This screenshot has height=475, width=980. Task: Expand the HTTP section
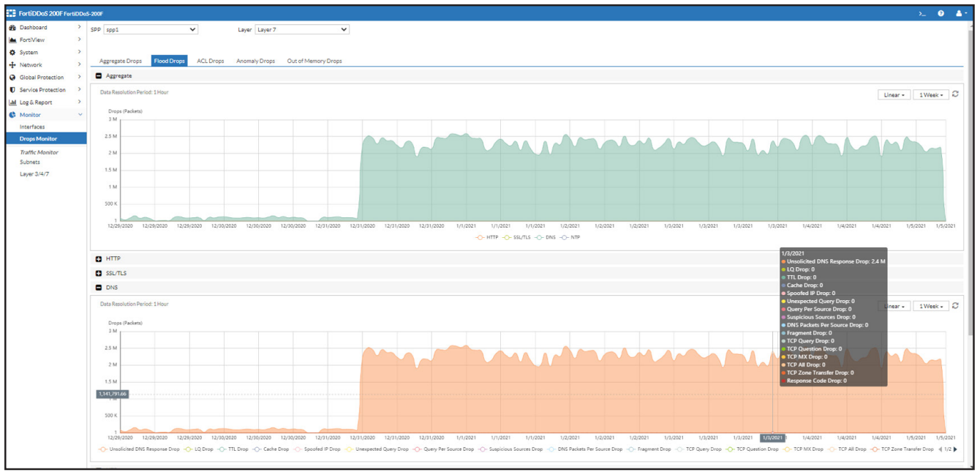click(x=97, y=257)
